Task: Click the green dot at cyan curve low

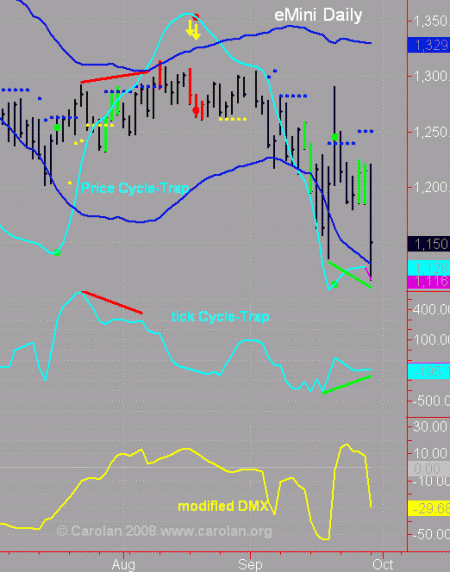Action: click(x=57, y=252)
